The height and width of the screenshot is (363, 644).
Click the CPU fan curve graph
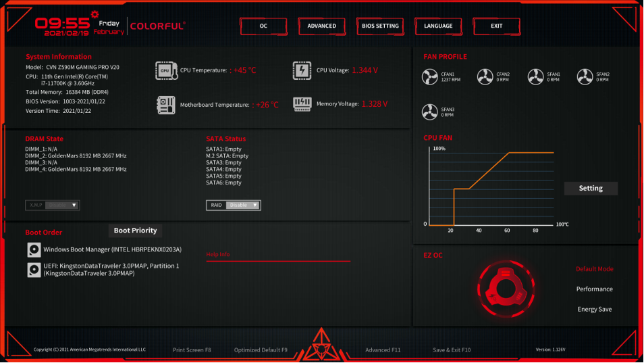pyautogui.click(x=491, y=187)
